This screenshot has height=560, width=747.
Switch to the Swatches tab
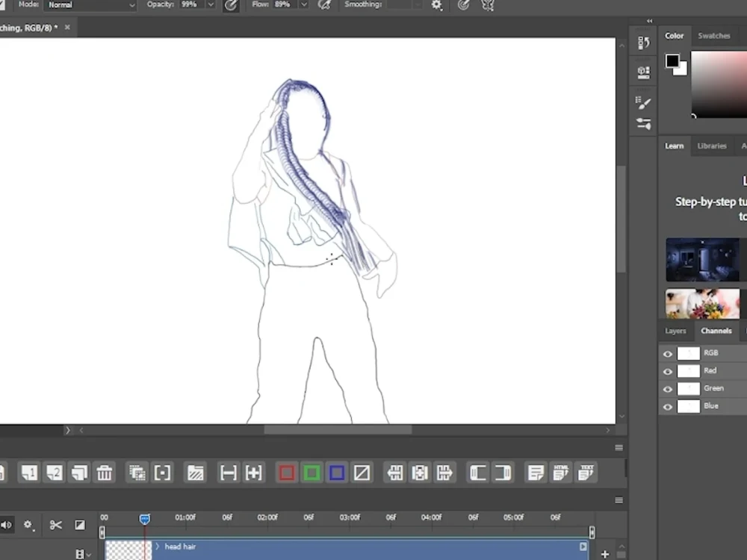[713, 35]
